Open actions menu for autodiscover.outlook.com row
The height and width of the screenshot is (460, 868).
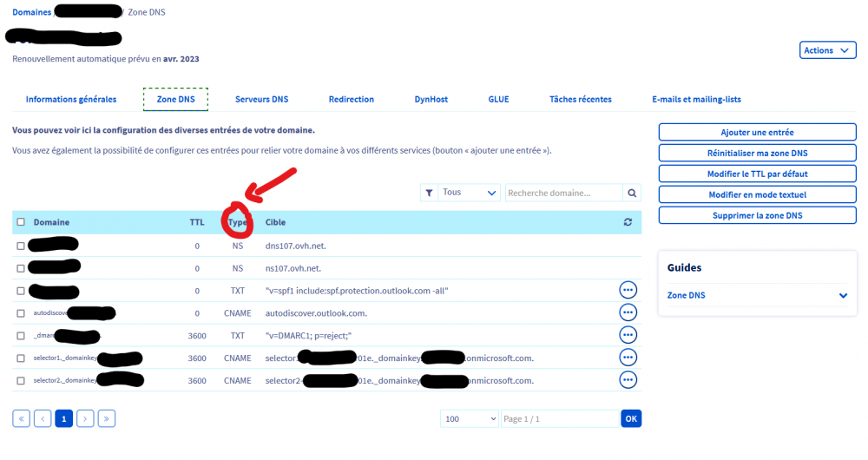[x=628, y=312]
